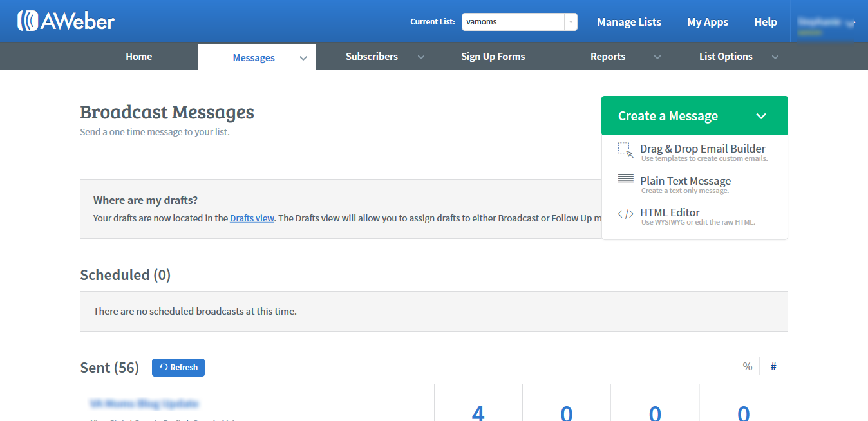This screenshot has height=421, width=868.
Task: Click the Manage Lists link
Action: (x=628, y=22)
